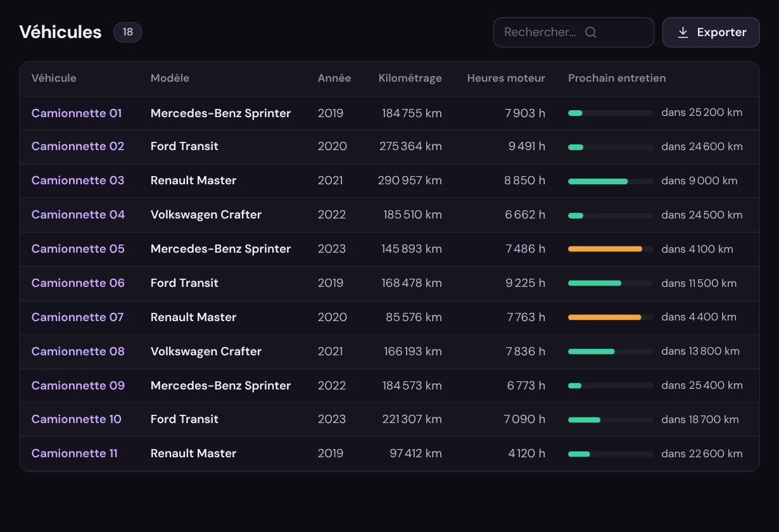This screenshot has height=532, width=779.
Task: Open the Camionnette 02 vehicle link
Action: 78,146
